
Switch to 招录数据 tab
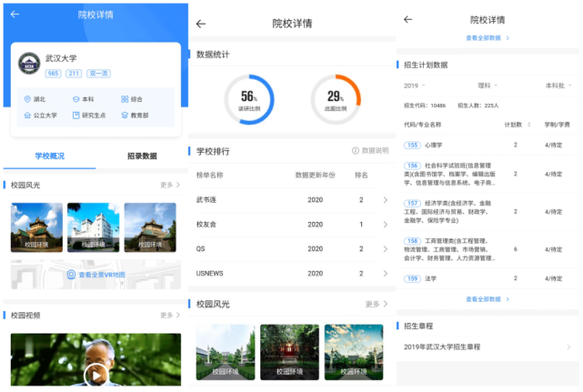coord(142,156)
